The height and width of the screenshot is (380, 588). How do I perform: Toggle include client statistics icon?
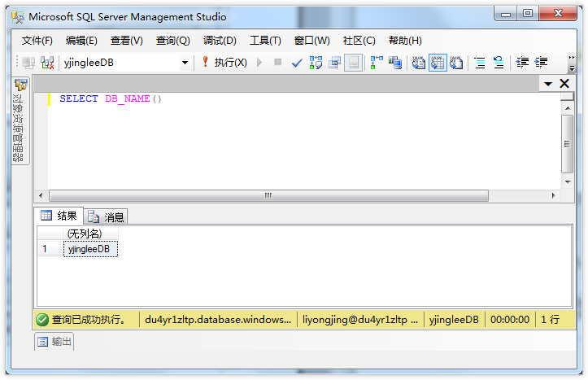click(x=395, y=63)
